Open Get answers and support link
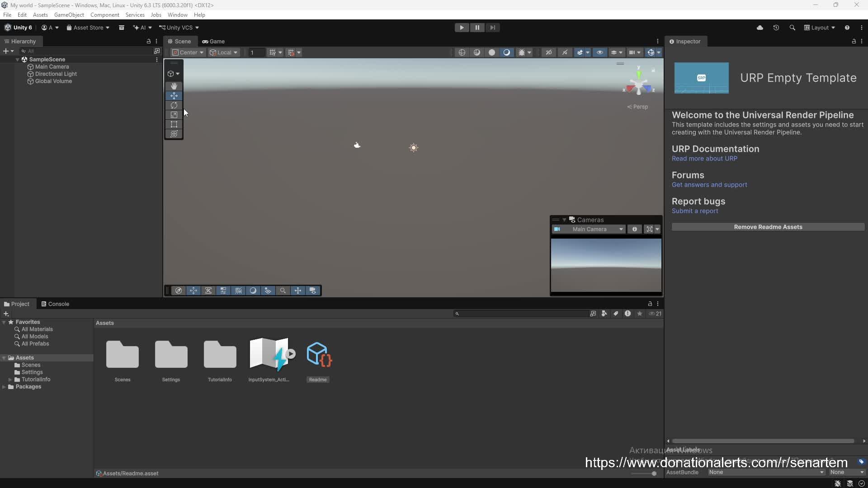The image size is (868, 488). click(x=709, y=185)
